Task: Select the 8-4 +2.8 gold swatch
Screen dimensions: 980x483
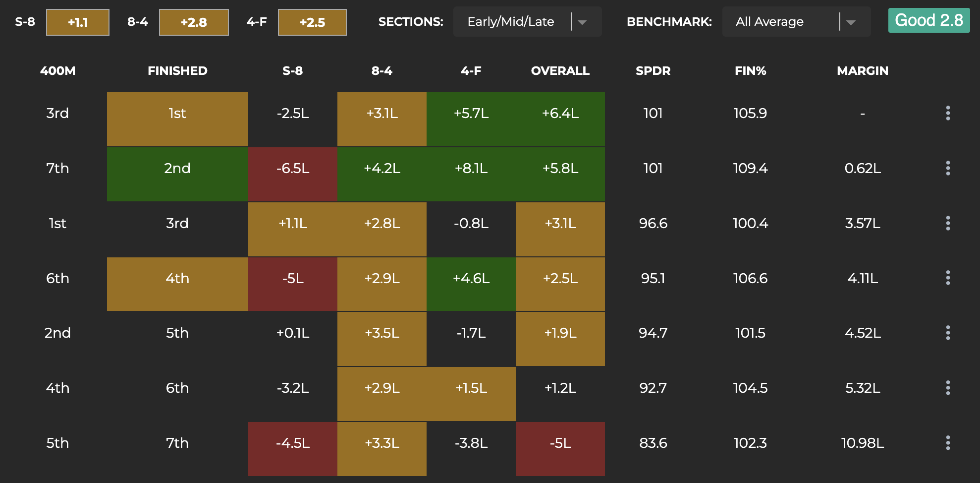Action: point(194,22)
